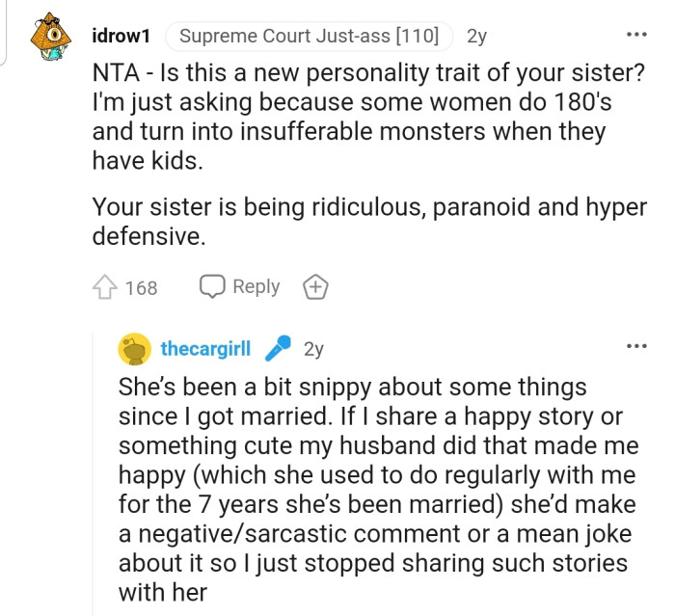Viewport: 675px width, 616px height.
Task: Open idrow1's user profile link
Action: pyautogui.click(x=120, y=37)
